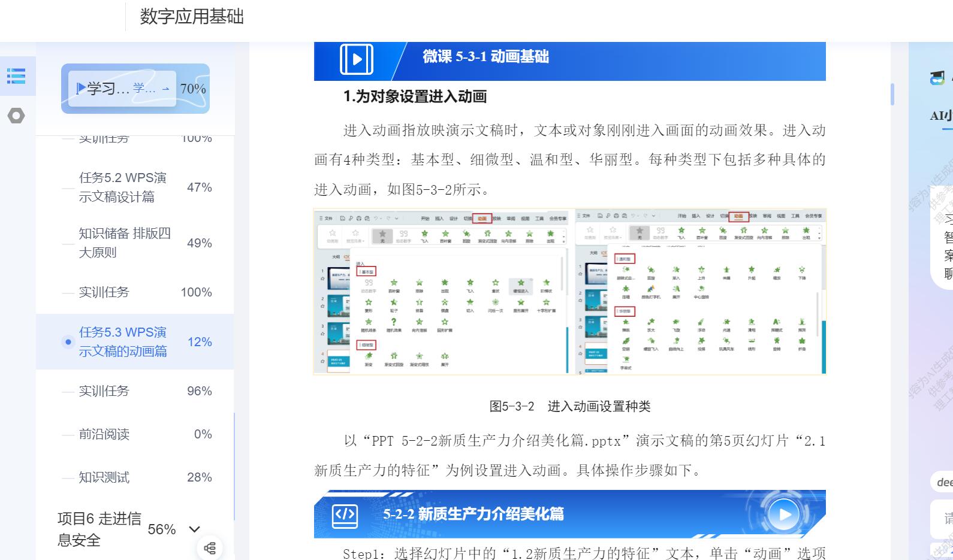This screenshot has width=953, height=560.
Task: Select the 任务5.3 WPS演示文稿的动画篇 radio bullet
Action: point(68,342)
